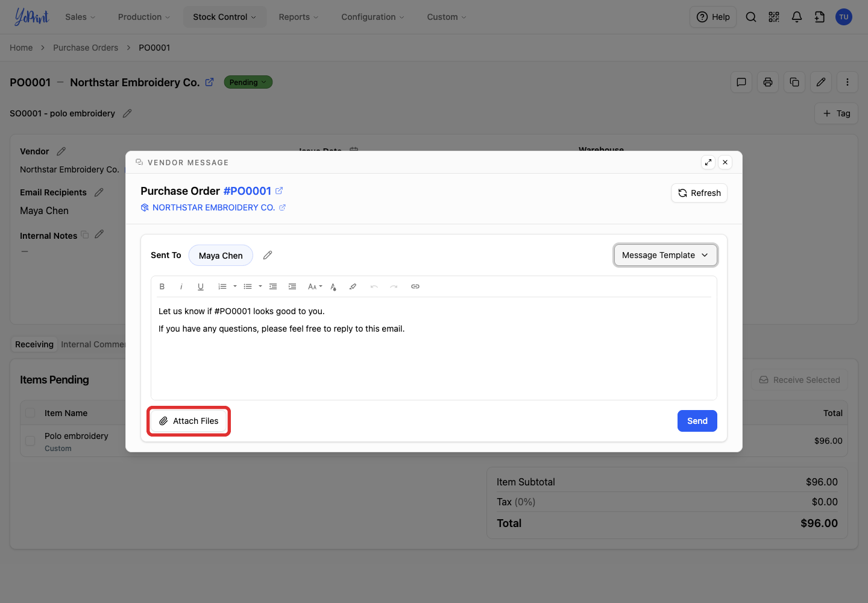Select the Maya Chen recipient chip

point(221,255)
